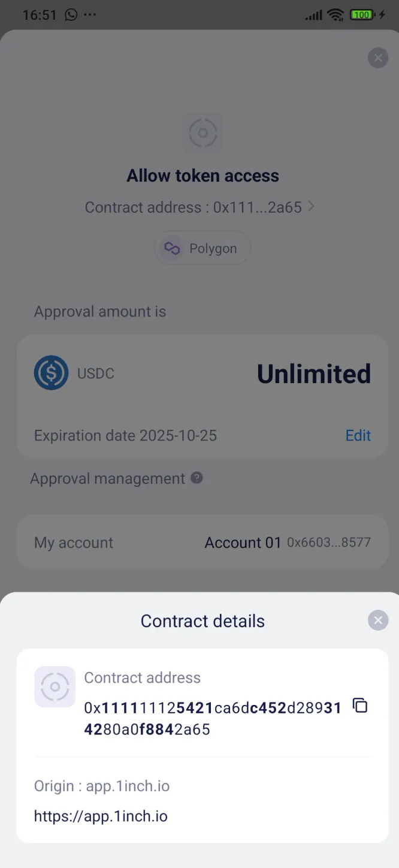The width and height of the screenshot is (399, 868).
Task: Copy the contract address using the copy icon
Action: (360, 706)
